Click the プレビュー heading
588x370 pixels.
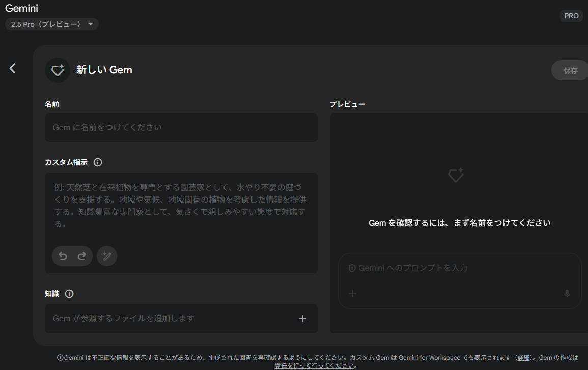[x=347, y=104]
